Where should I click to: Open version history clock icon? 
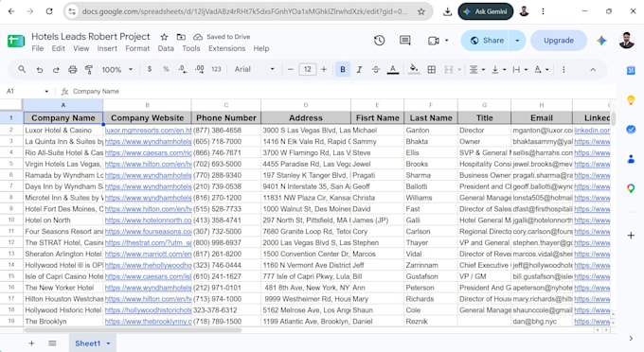tap(379, 40)
